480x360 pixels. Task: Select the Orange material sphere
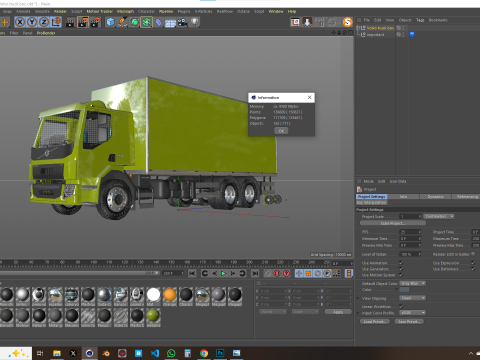tap(170, 295)
